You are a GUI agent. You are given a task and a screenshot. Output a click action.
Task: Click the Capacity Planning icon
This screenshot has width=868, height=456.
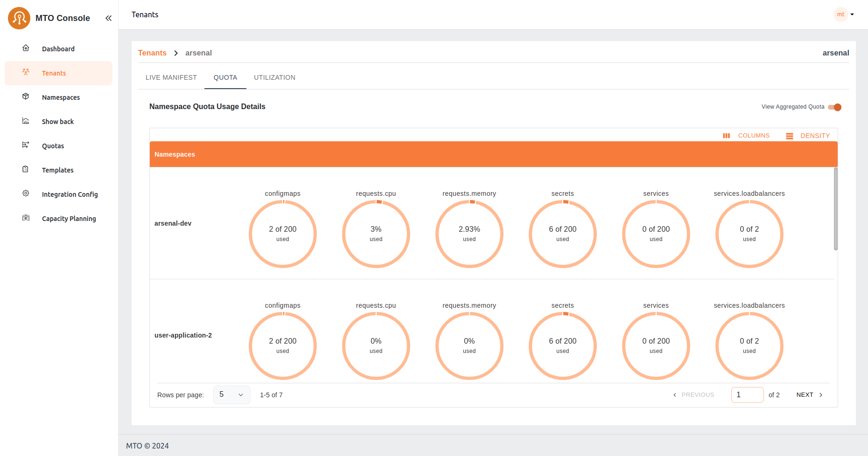26,218
